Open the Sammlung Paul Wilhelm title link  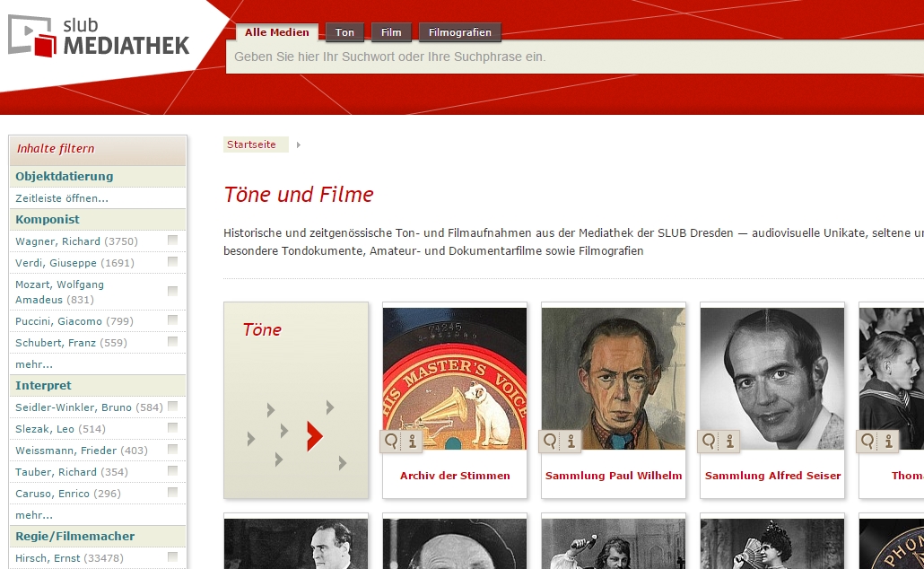(614, 476)
